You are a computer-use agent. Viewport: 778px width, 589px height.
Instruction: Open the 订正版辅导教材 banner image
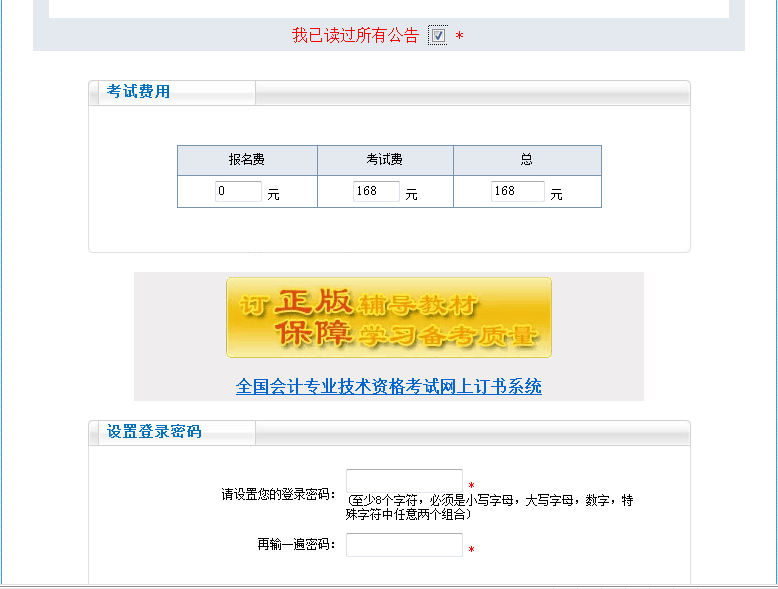(x=389, y=318)
